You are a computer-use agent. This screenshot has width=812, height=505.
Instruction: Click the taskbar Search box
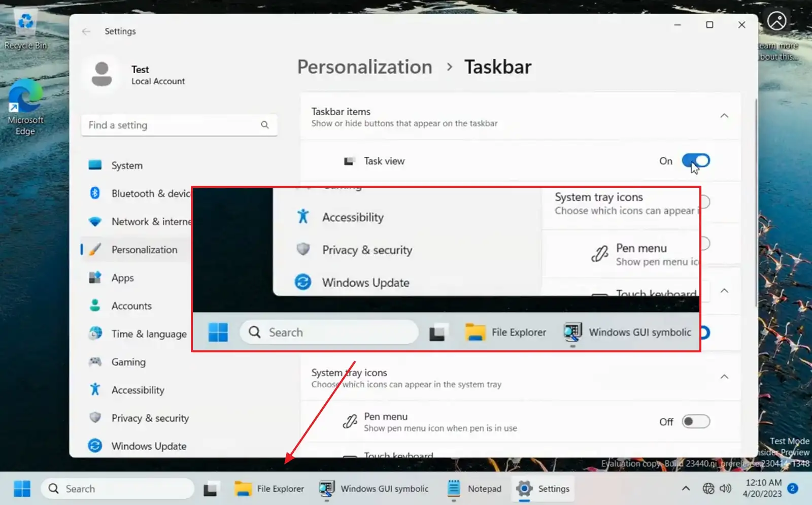[x=117, y=489]
